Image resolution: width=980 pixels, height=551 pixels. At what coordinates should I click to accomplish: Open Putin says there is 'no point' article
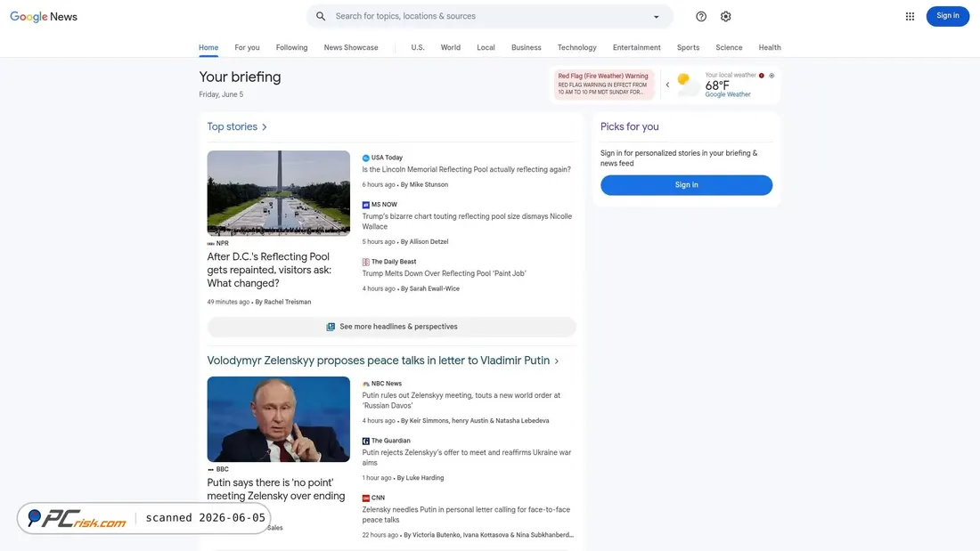coord(275,490)
